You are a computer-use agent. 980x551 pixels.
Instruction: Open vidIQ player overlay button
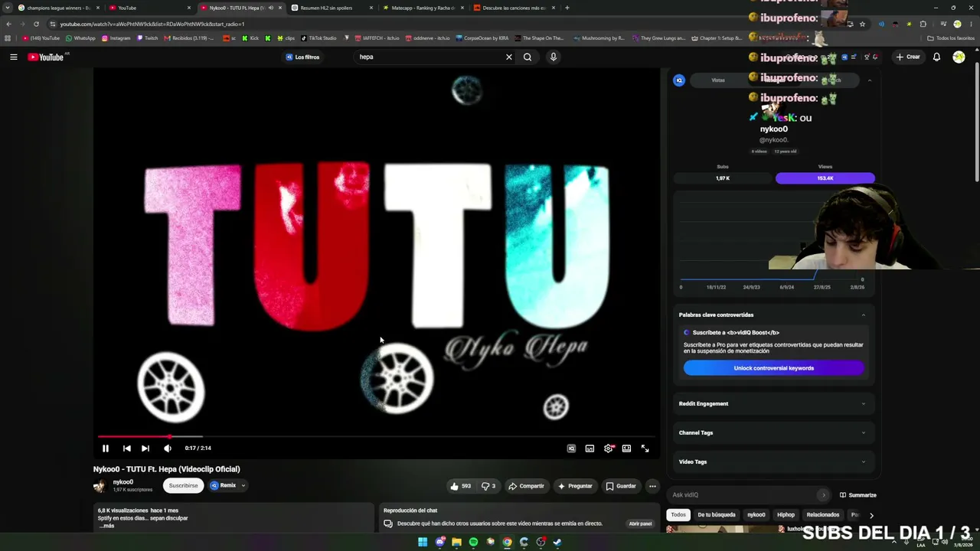point(571,448)
